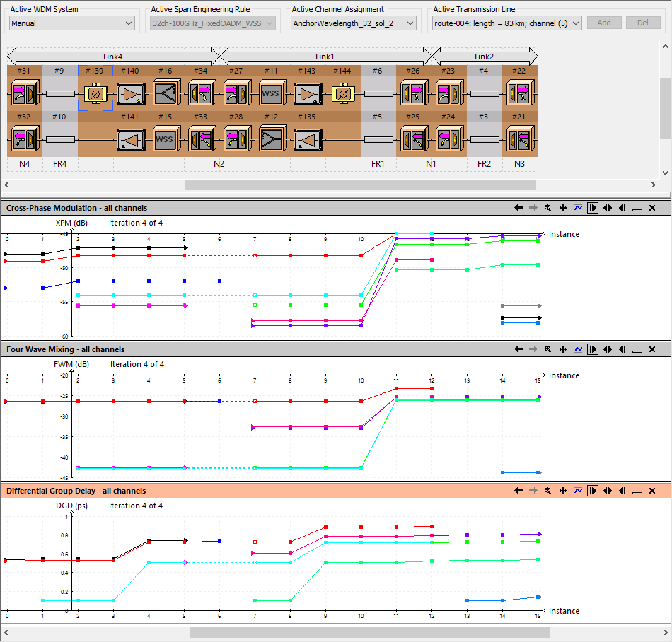The height and width of the screenshot is (642, 672).
Task: Click zoom tool in Cross-Phase Modulation panel
Action: (x=548, y=208)
